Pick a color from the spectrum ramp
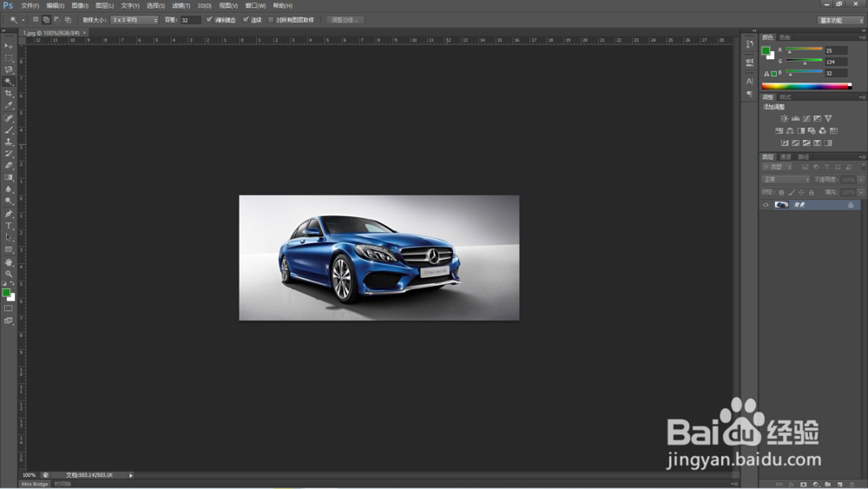Screen dimensions: 868x489 [x=806, y=86]
